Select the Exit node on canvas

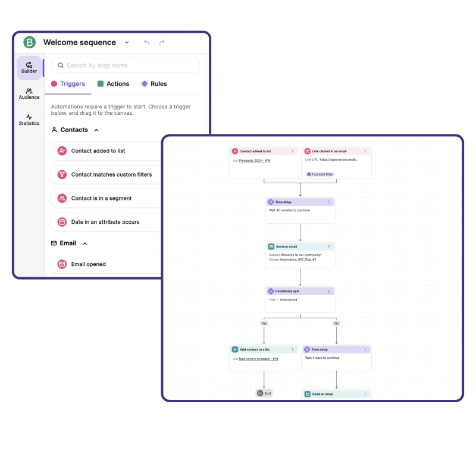coord(264,393)
